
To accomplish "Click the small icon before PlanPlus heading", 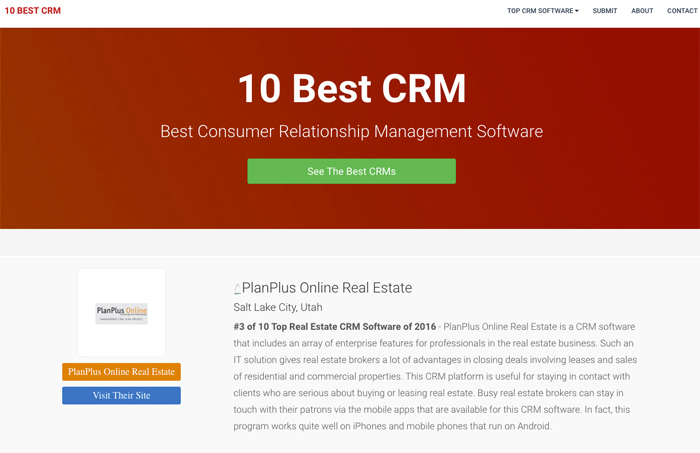I will 237,289.
